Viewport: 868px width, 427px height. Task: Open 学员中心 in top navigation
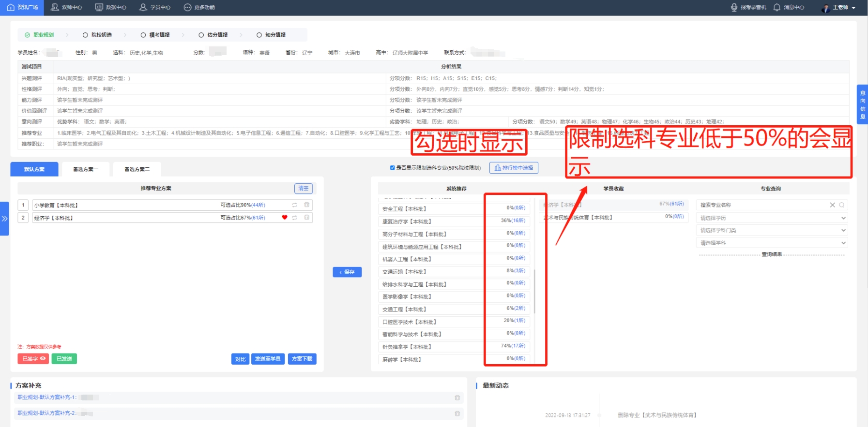(155, 7)
